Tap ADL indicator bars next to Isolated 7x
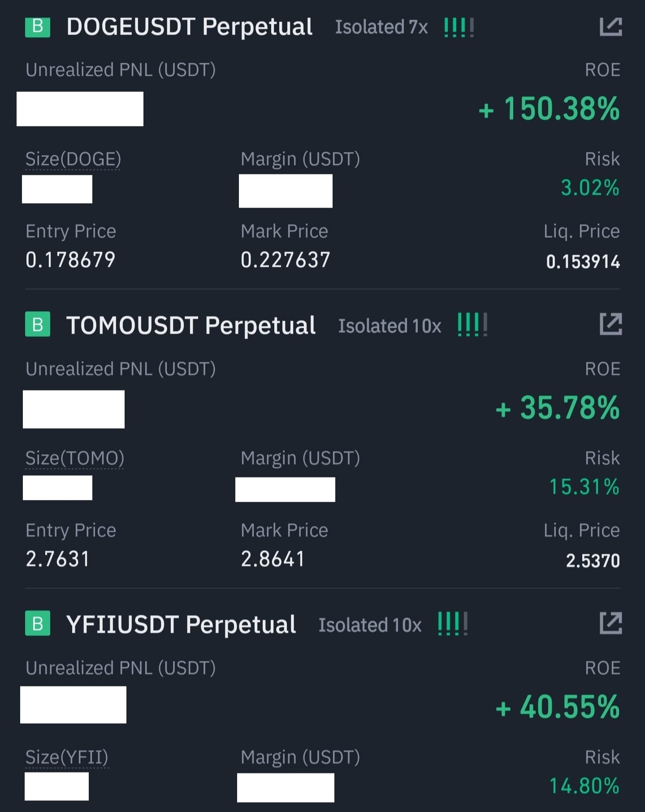 (x=459, y=28)
